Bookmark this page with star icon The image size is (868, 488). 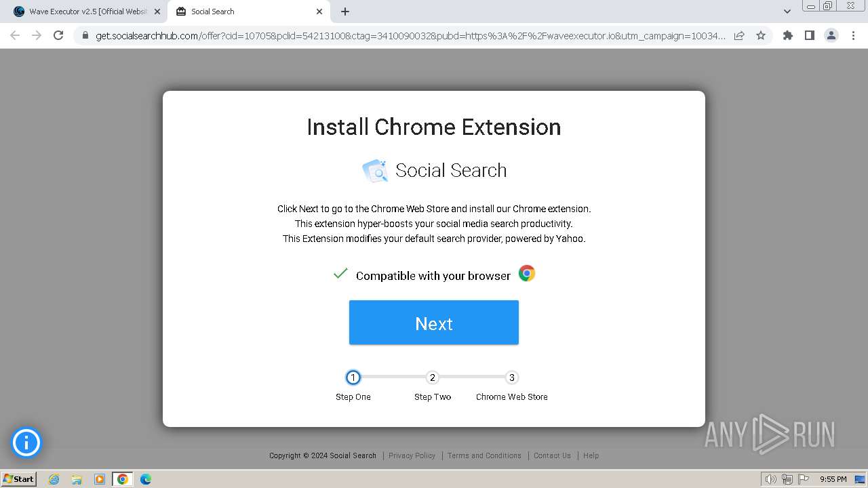coord(761,35)
